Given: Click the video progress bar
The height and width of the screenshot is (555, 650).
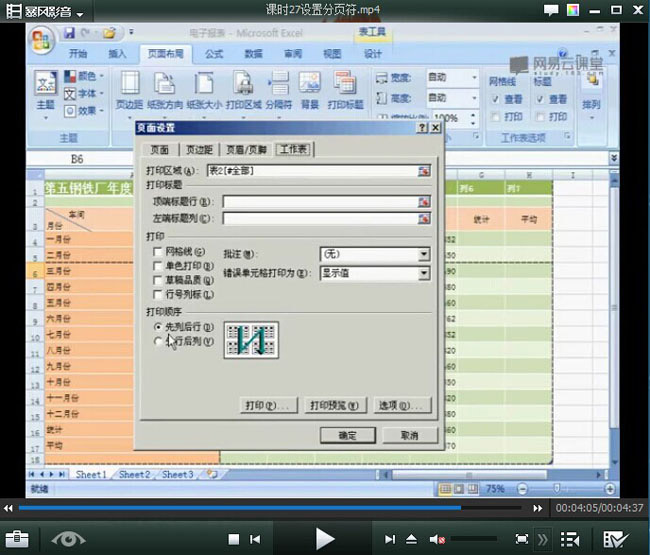Looking at the screenshot, I should click(270, 508).
